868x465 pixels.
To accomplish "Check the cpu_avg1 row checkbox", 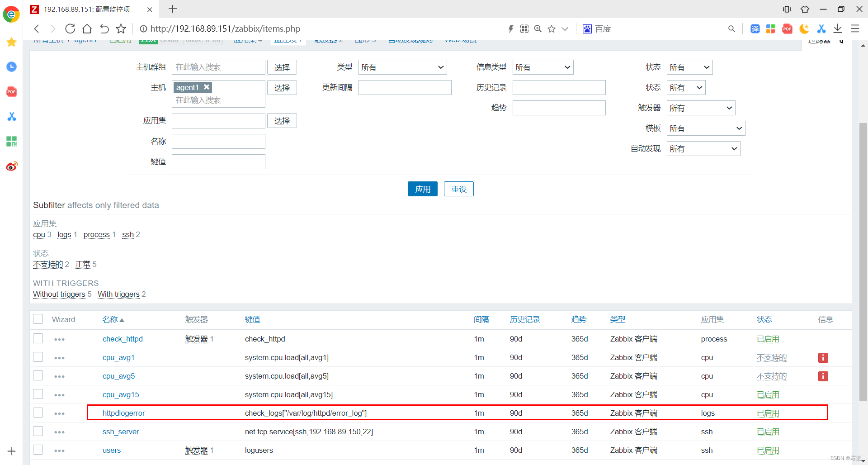I will 38,357.
